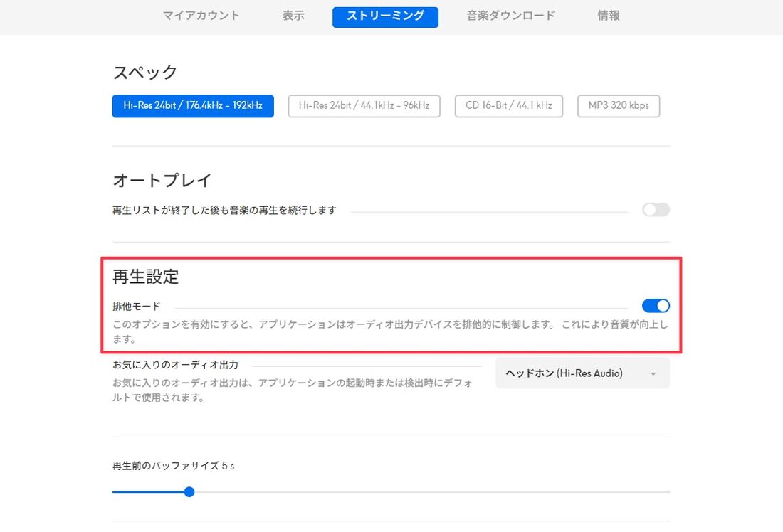Switch to the マイアカウント tab
The width and height of the screenshot is (783, 532).
[x=201, y=15]
